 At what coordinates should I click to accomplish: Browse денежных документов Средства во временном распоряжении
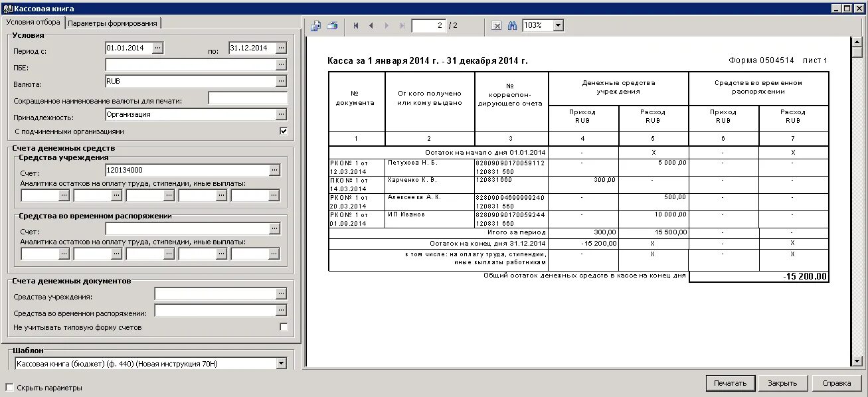click(282, 310)
